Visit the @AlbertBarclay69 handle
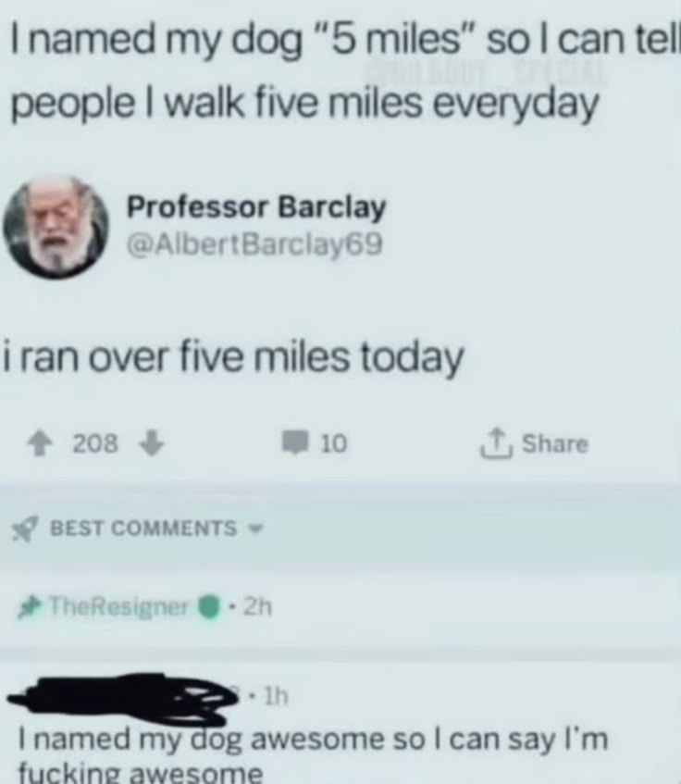681x784 pixels. pos(255,244)
